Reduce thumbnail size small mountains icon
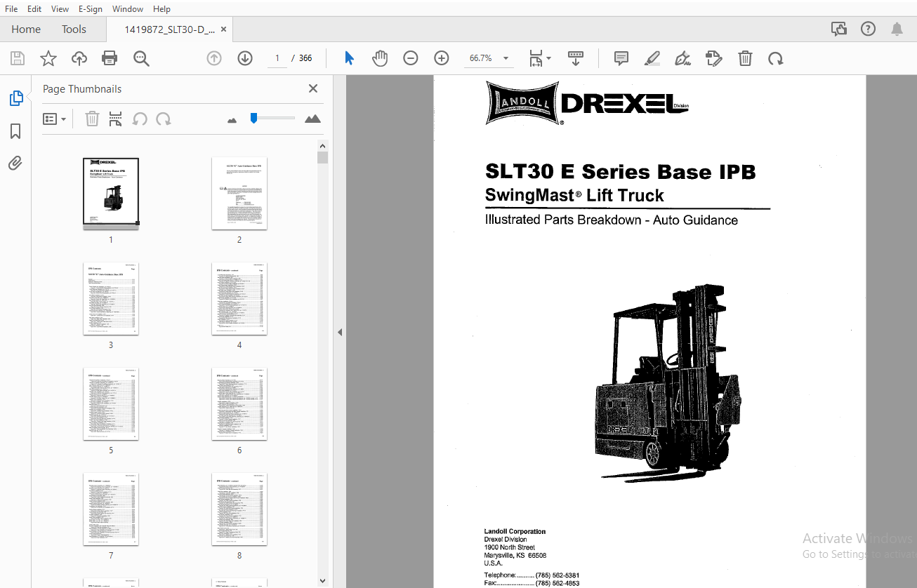 (x=232, y=120)
